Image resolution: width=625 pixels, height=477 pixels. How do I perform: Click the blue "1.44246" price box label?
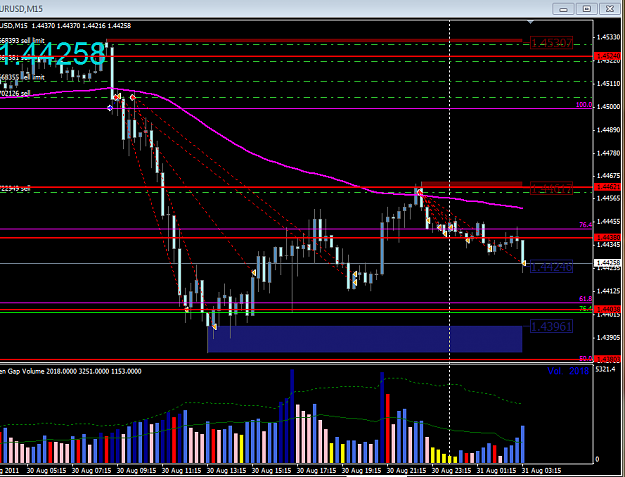click(x=551, y=267)
